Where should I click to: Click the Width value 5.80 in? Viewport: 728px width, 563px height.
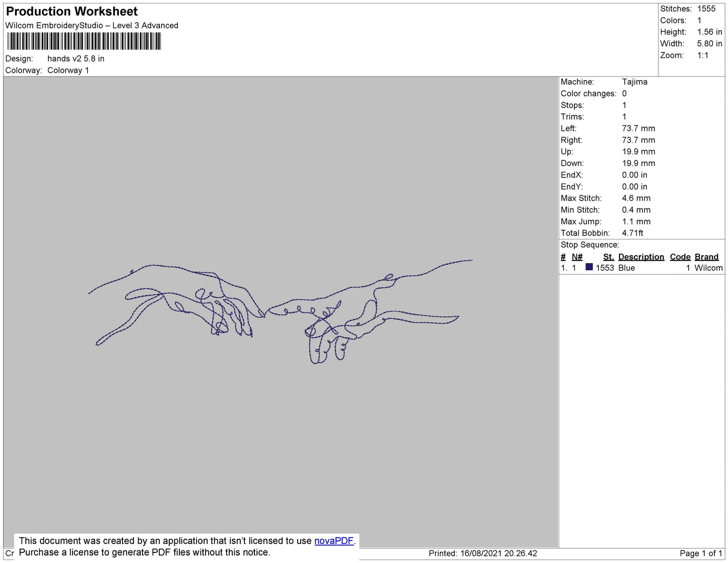click(709, 44)
